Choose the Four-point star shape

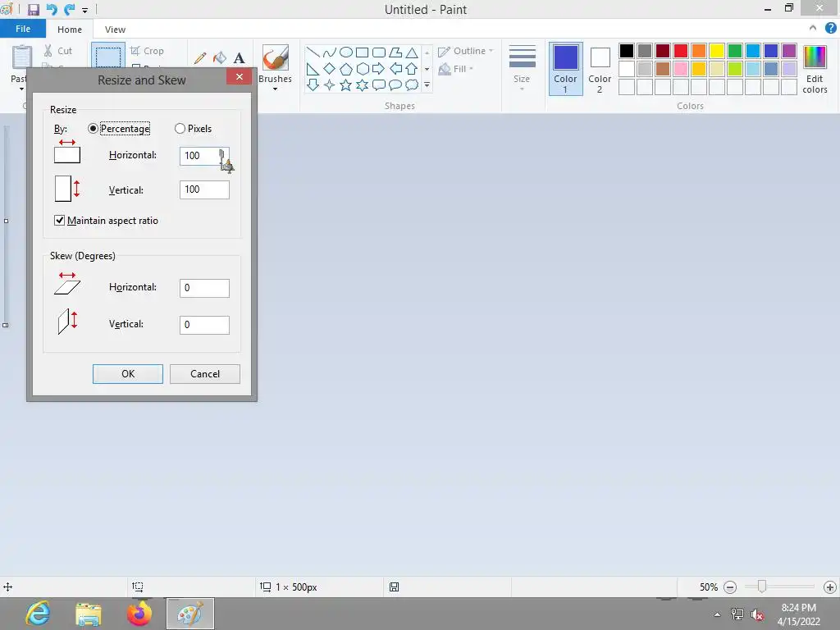(x=330, y=84)
